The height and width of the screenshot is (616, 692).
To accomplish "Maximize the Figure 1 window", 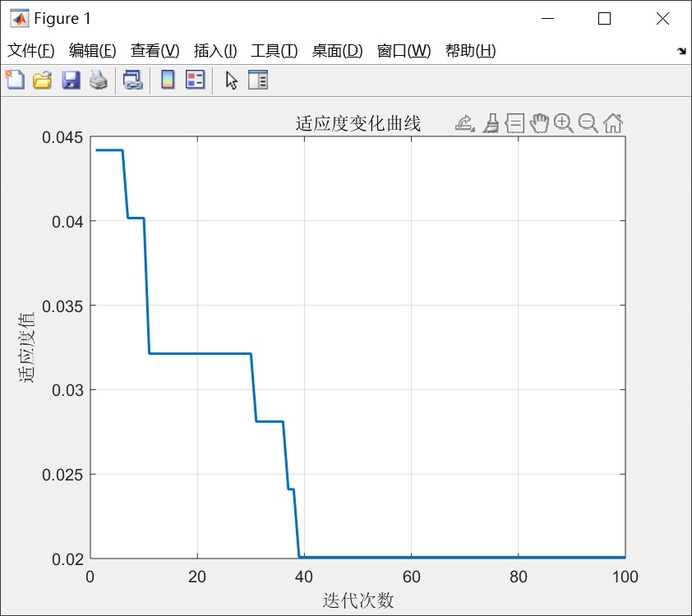I will 604,19.
